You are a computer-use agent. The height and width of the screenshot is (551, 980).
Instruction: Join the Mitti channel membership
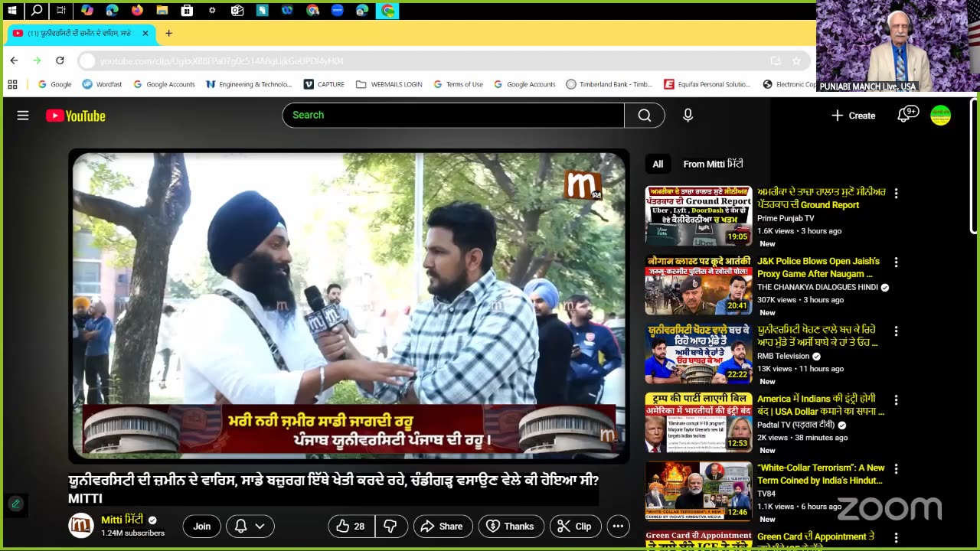tap(202, 526)
